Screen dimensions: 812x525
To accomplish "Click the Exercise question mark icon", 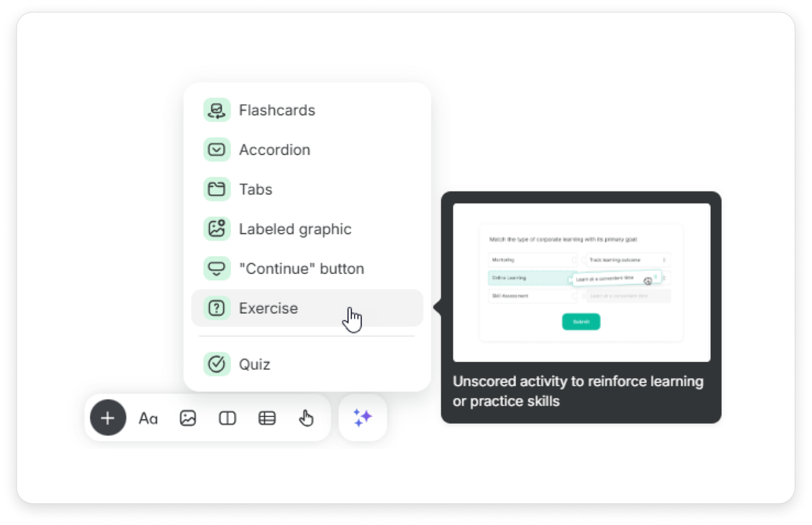I will click(x=217, y=308).
